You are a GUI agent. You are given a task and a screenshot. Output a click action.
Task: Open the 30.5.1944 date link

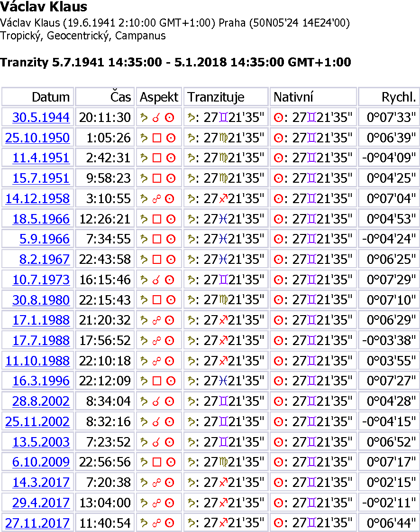(41, 117)
